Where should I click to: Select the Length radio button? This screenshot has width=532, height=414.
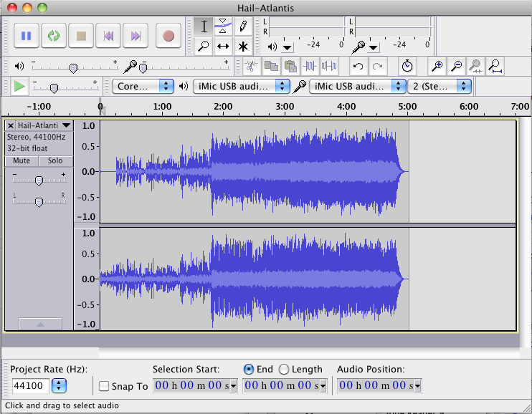284,370
